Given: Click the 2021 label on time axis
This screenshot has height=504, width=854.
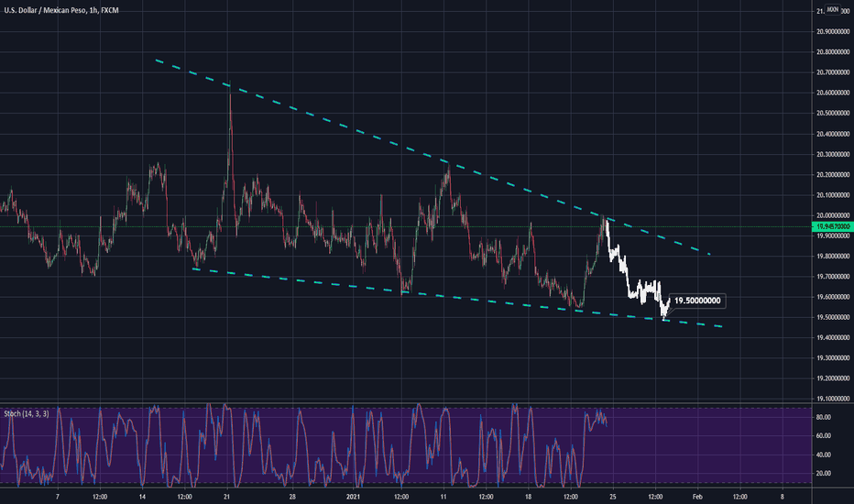Looking at the screenshot, I should 354,497.
